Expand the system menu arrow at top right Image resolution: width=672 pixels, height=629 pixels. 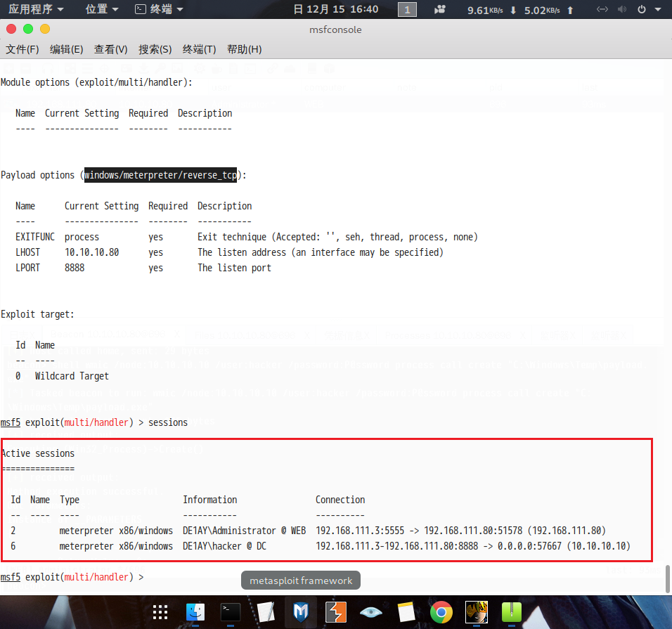[x=658, y=9]
